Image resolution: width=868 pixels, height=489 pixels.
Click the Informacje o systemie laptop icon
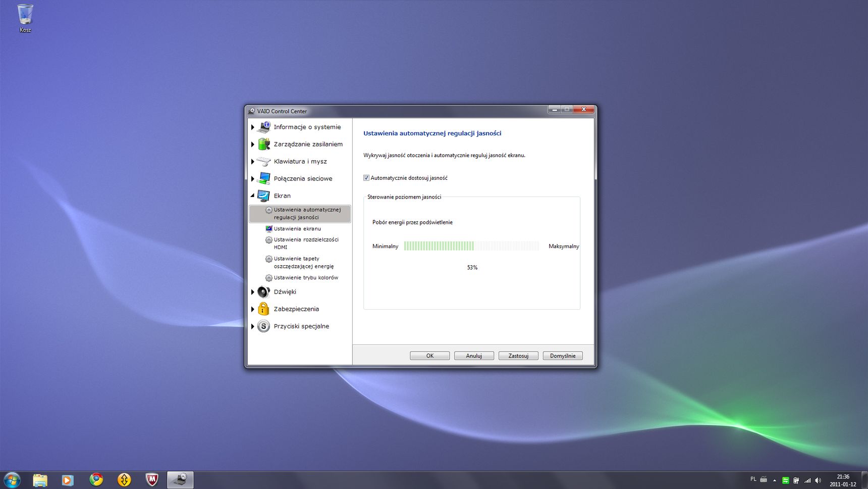click(263, 127)
